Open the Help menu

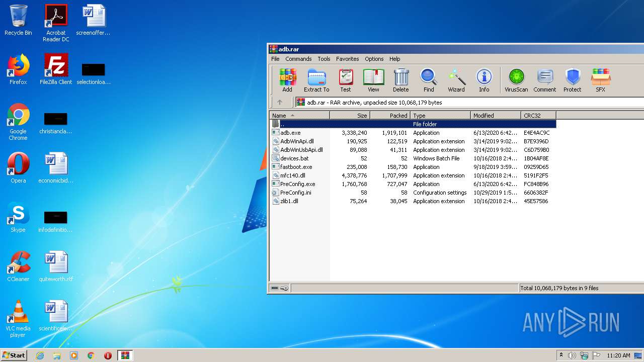tap(395, 59)
